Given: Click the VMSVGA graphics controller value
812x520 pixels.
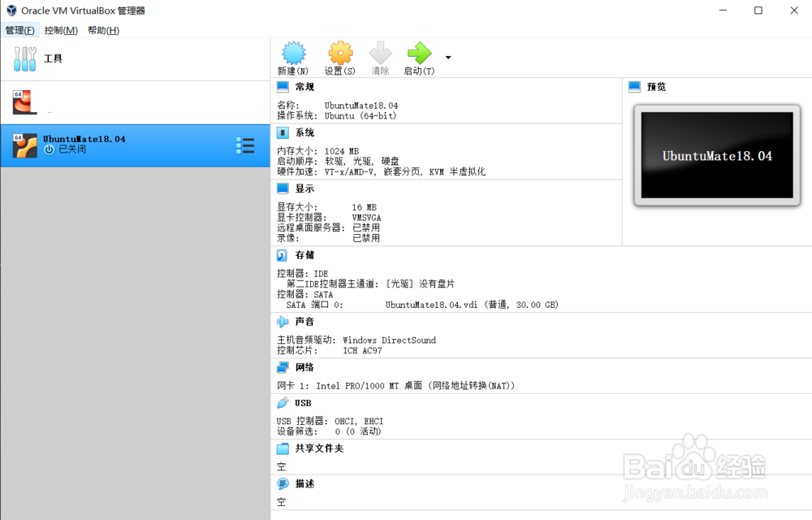Looking at the screenshot, I should coord(366,218).
